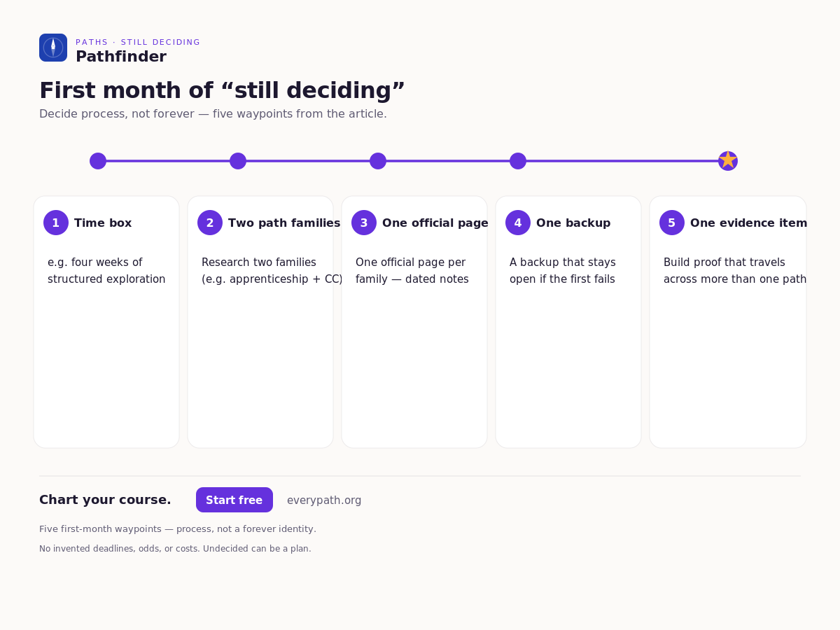Select the first timeline dot
This screenshot has height=630, width=840.
click(x=98, y=161)
